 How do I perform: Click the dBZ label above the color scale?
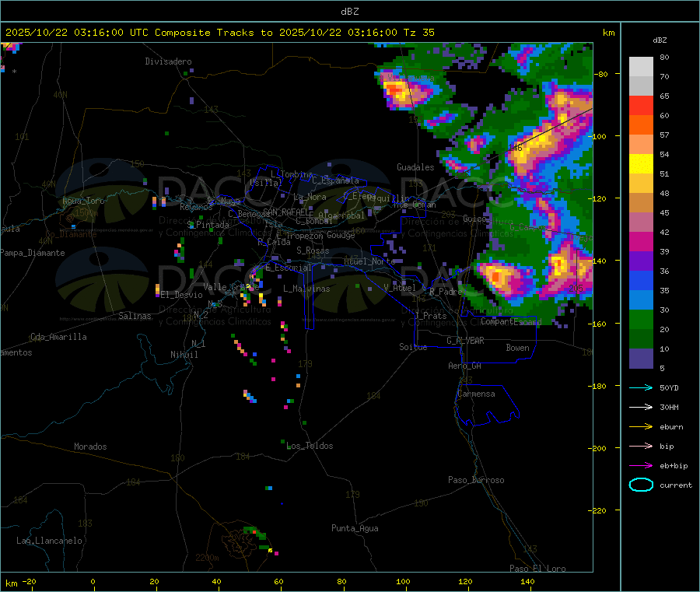click(660, 40)
